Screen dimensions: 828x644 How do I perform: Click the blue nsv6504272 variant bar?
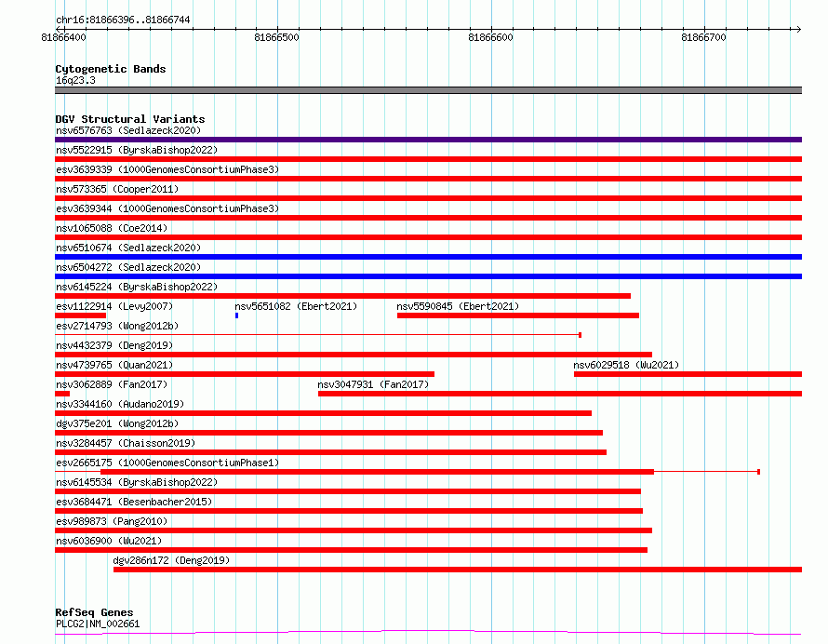coord(428,276)
